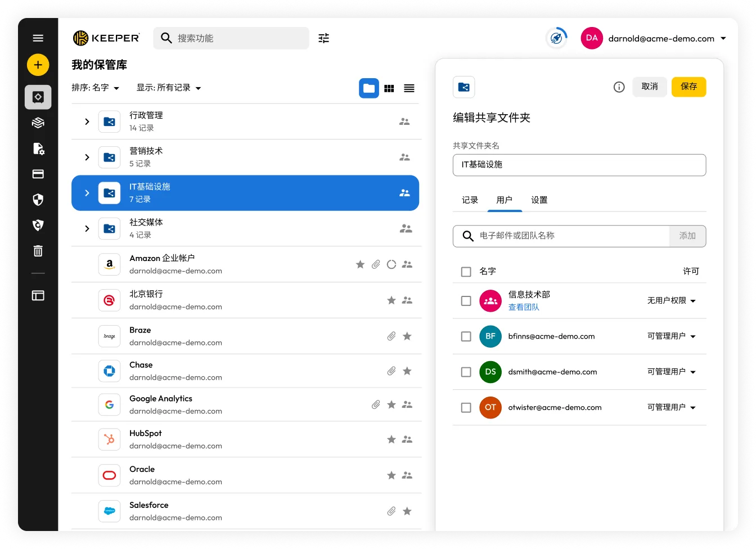Open the security shield sidebar icon
Image resolution: width=756 pixels, height=549 pixels.
38,200
